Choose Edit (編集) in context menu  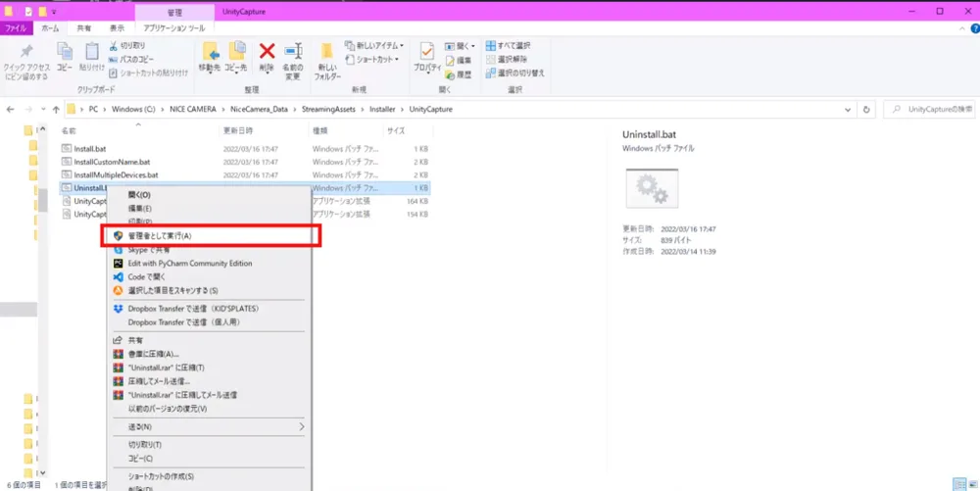point(210,208)
